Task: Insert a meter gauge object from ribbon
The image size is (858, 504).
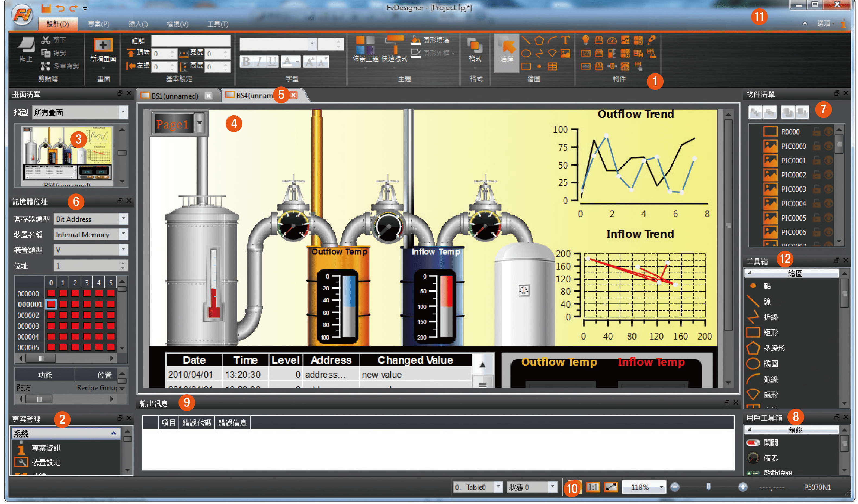Action: pyautogui.click(x=612, y=40)
